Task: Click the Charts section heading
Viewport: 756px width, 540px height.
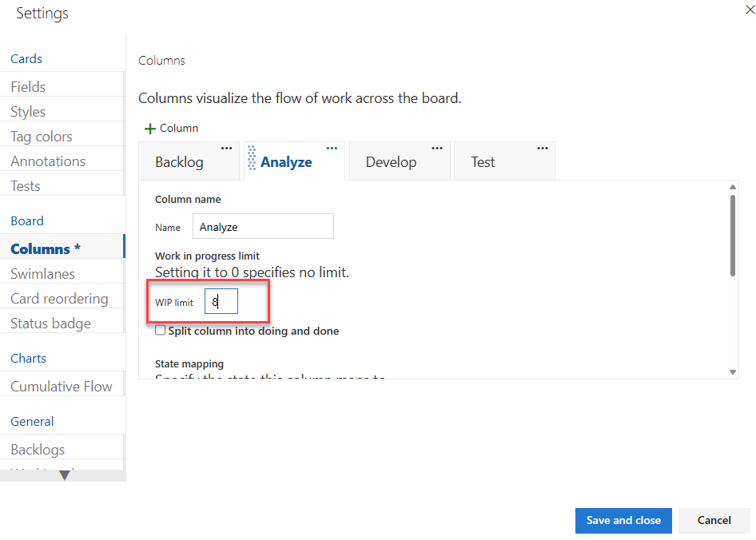Action: click(29, 358)
